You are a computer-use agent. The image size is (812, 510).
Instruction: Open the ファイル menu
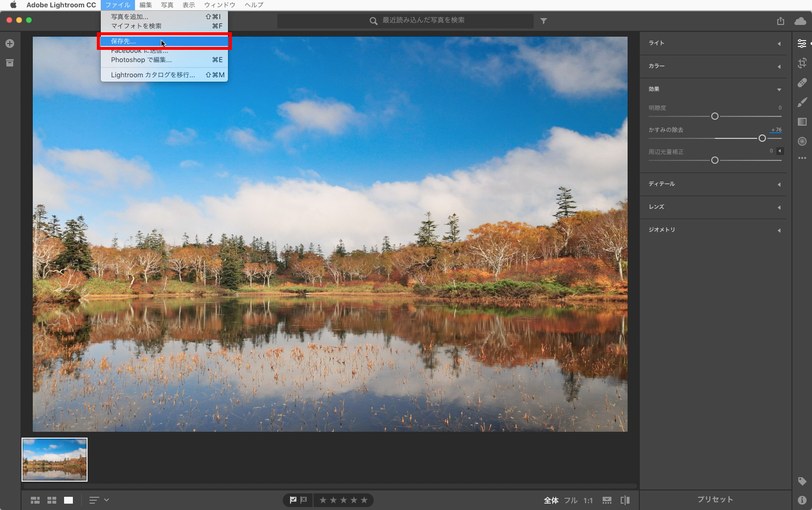coord(118,5)
